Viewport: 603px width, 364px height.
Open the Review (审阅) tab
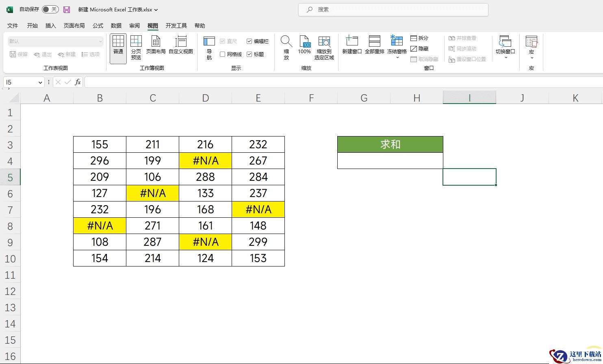[134, 26]
